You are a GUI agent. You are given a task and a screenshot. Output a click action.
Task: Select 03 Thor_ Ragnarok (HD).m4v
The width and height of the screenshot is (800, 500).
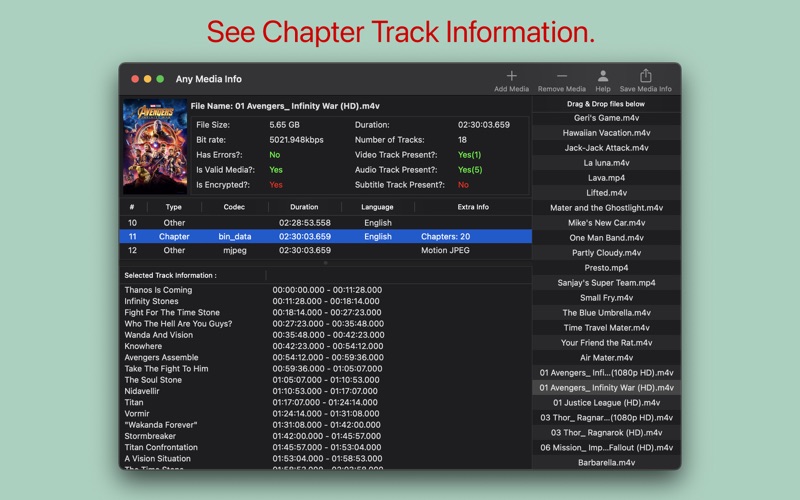coord(606,433)
